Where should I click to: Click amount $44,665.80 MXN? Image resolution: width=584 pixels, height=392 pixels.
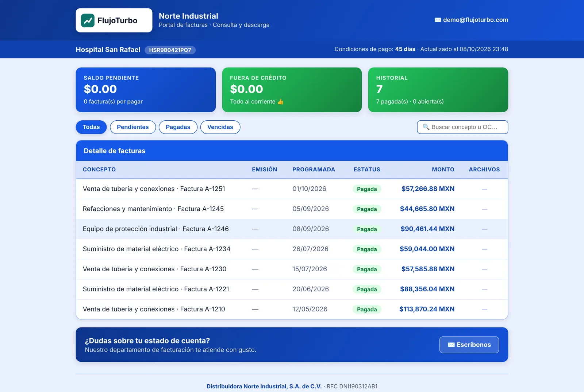click(427, 209)
